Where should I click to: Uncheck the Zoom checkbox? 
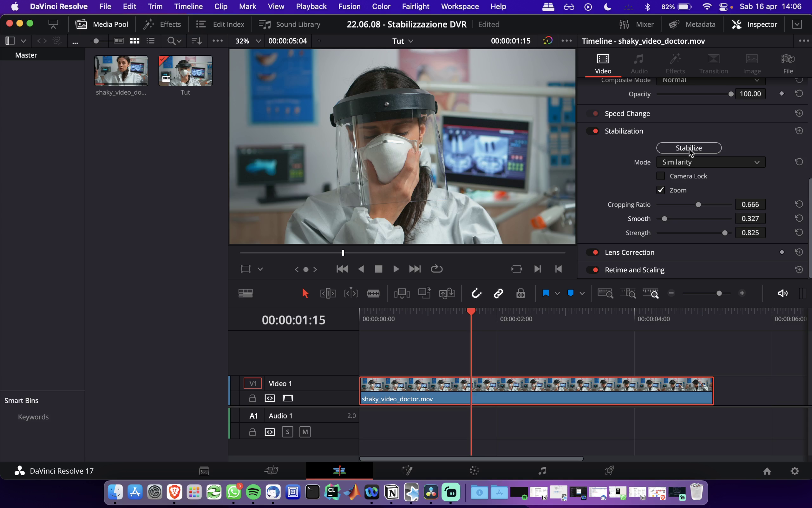point(660,190)
